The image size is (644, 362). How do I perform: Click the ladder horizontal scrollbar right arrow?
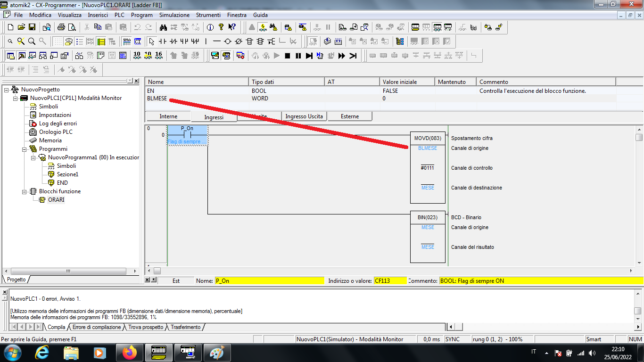(x=632, y=271)
